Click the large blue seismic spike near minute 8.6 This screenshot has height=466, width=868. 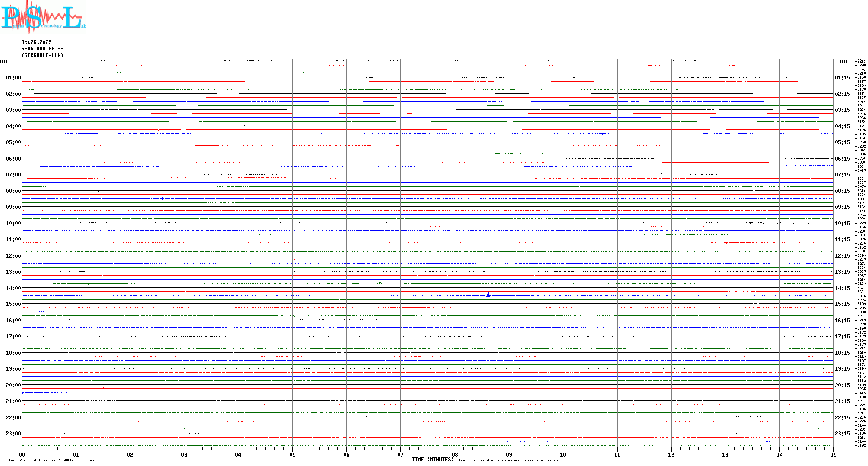point(488,296)
